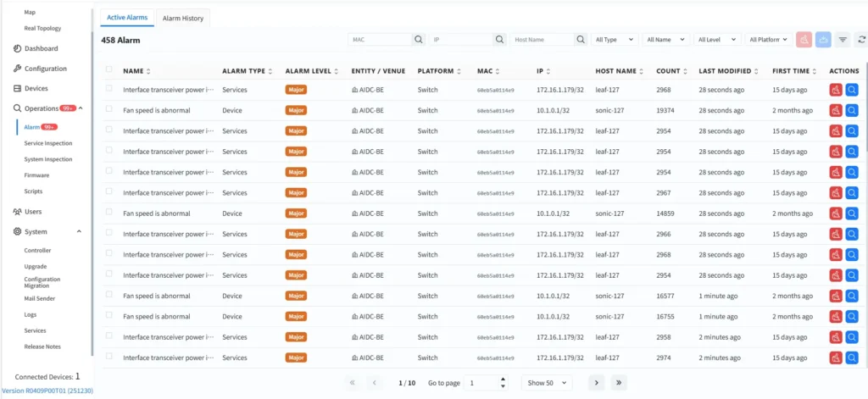
Task: Open the All Level dropdown filter
Action: pos(716,39)
